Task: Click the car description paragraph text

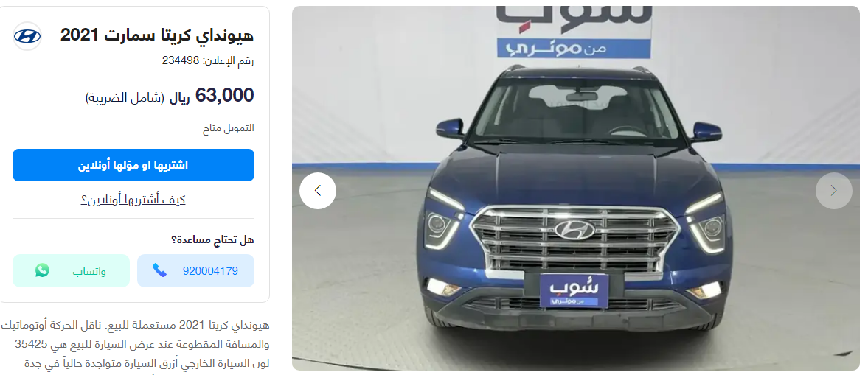Action: [x=135, y=345]
